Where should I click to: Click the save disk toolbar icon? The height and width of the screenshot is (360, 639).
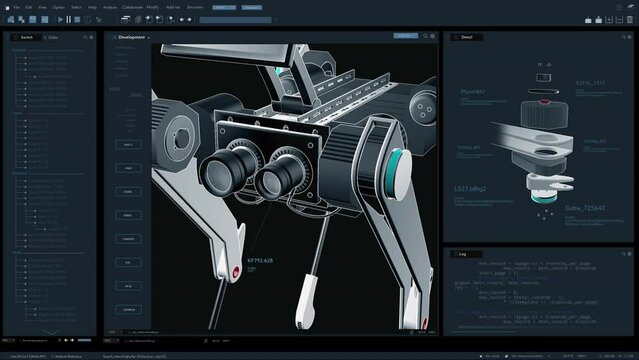(33, 19)
